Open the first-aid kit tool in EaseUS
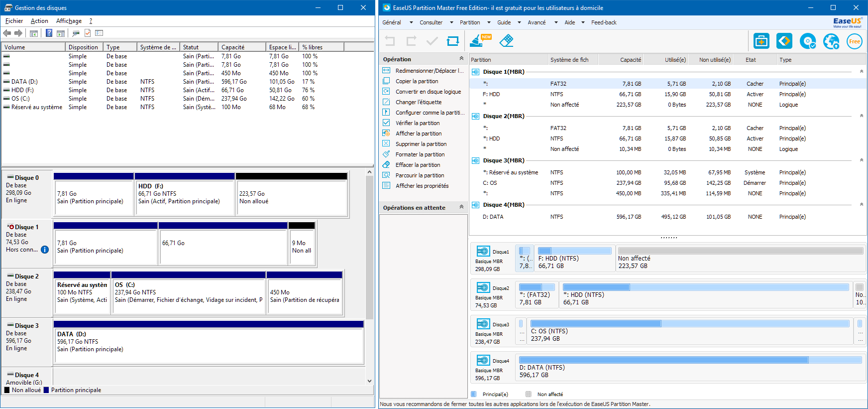 [761, 41]
